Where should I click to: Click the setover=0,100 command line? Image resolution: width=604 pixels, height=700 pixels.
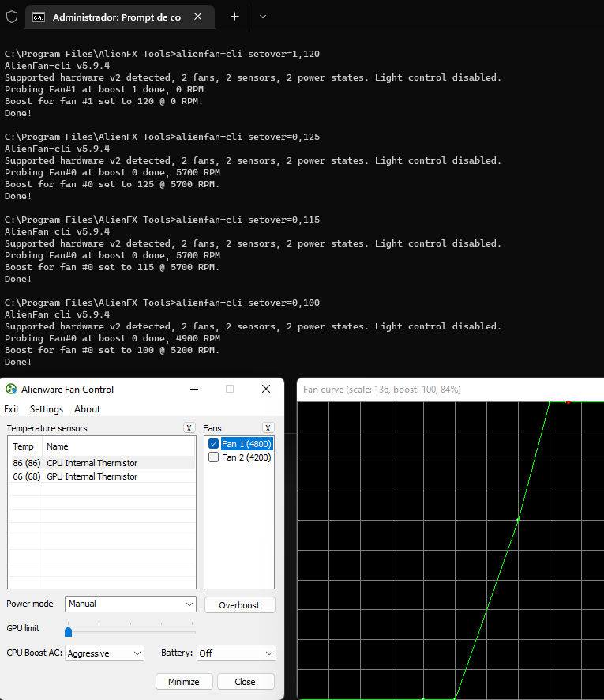click(162, 303)
